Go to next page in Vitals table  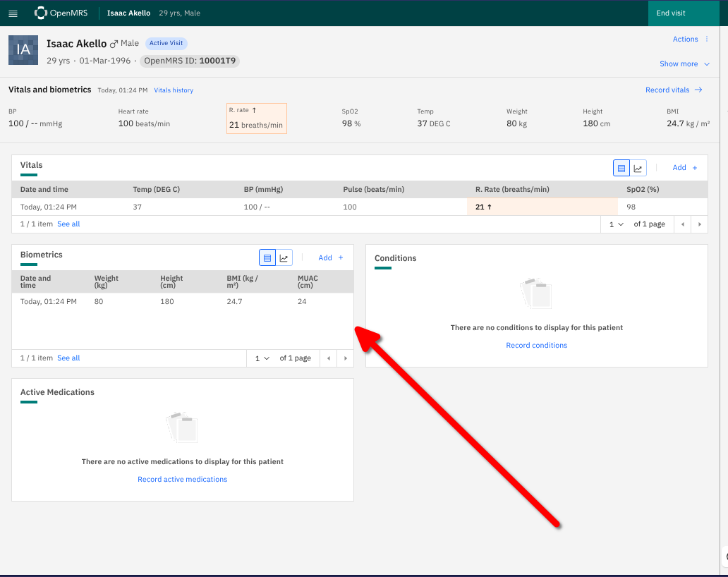(699, 224)
